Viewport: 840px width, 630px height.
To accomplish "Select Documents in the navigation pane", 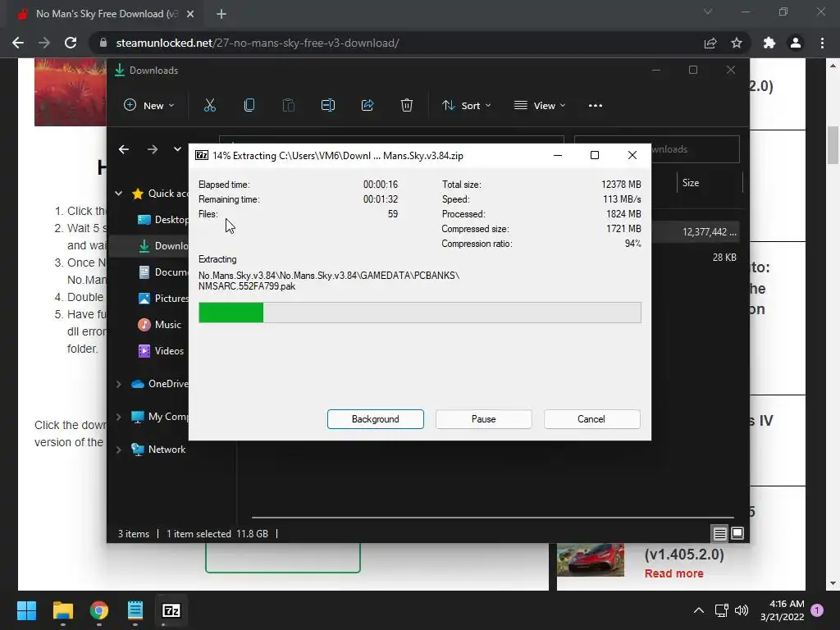I will [x=163, y=272].
